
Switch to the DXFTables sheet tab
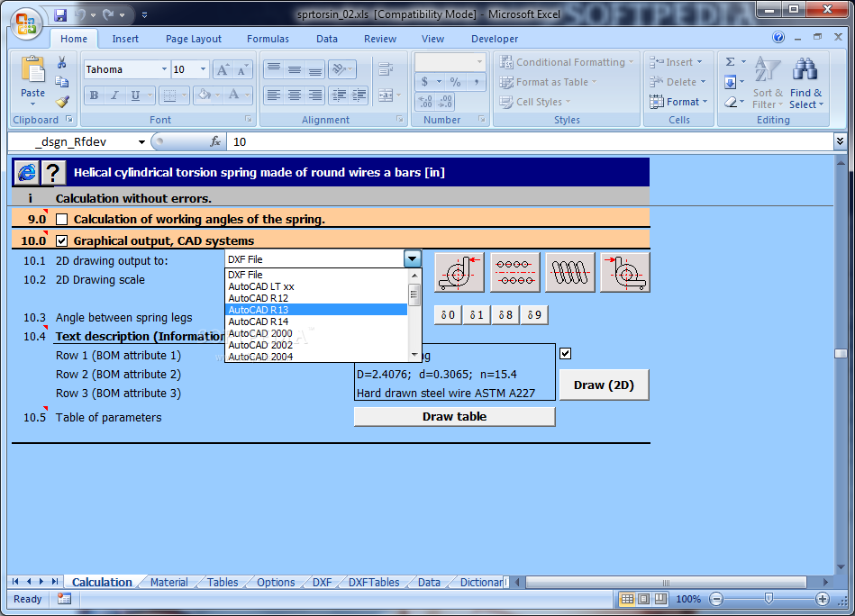(x=374, y=582)
